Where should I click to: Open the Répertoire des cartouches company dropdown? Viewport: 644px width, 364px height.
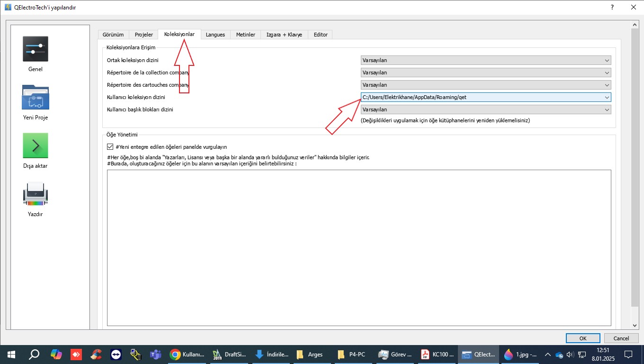[x=485, y=85]
